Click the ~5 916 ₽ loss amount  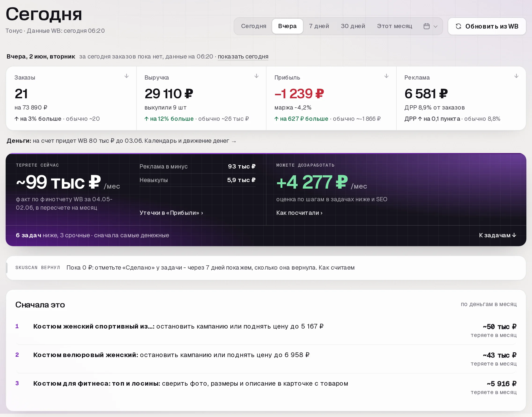coord(502,384)
